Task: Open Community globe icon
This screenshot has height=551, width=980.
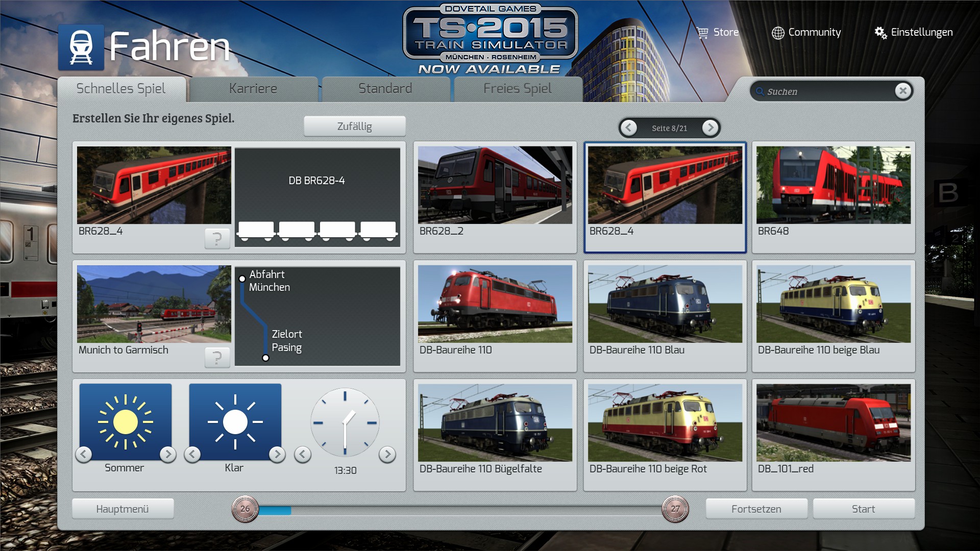Action: click(x=777, y=33)
